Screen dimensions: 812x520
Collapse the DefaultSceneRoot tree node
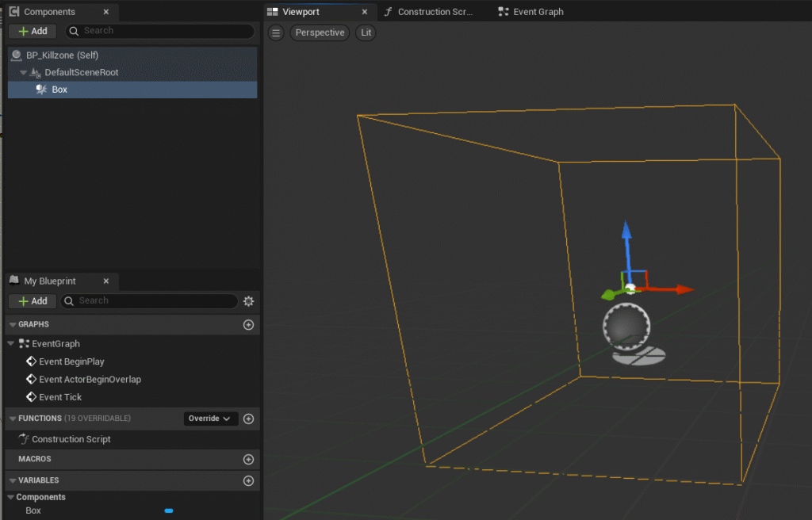click(x=24, y=73)
